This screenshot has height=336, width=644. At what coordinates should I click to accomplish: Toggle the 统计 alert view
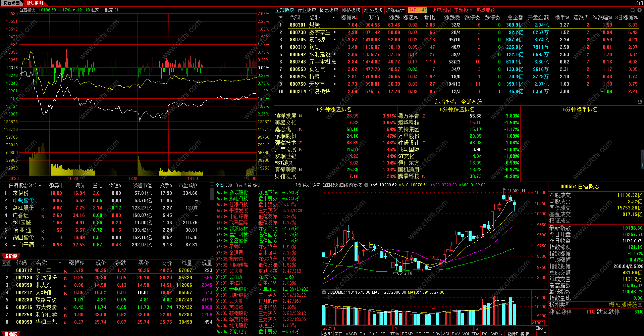257,185
